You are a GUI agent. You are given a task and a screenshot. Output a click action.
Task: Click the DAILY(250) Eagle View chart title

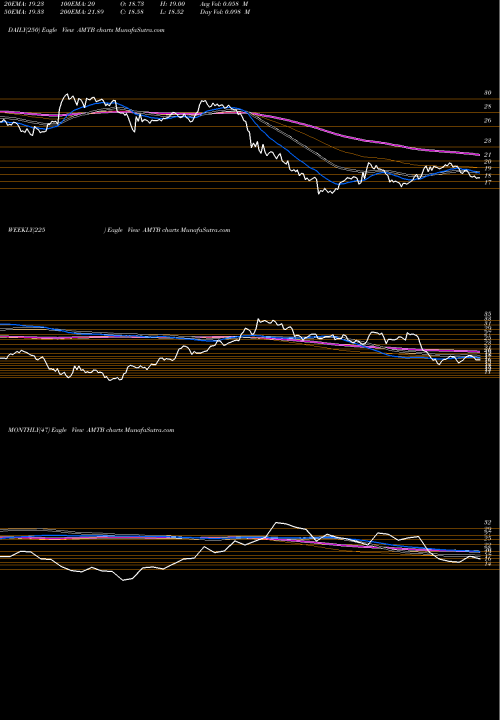[86, 30]
